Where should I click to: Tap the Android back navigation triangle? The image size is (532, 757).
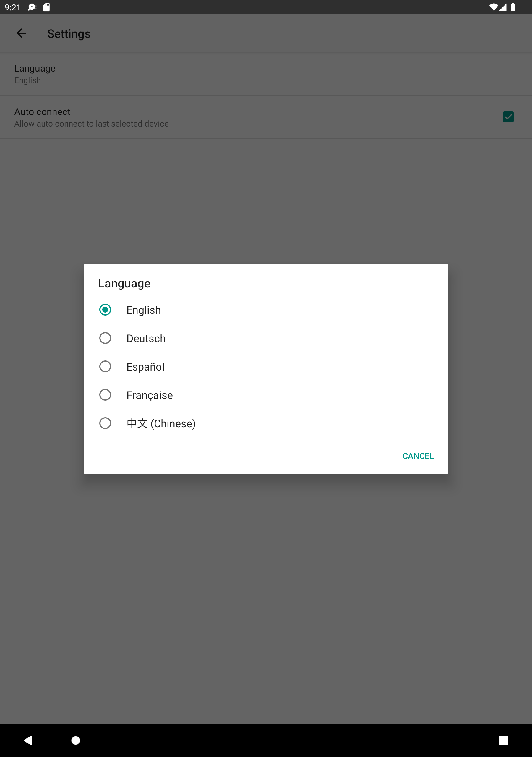click(28, 740)
